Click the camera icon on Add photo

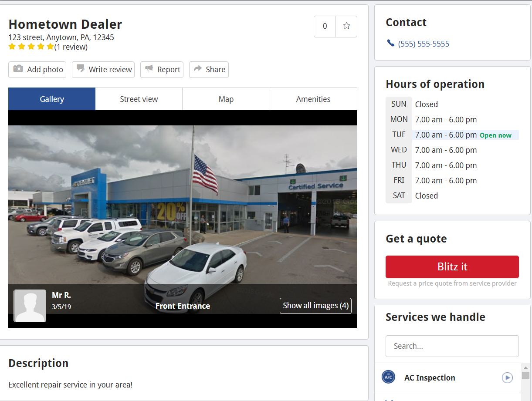18,69
